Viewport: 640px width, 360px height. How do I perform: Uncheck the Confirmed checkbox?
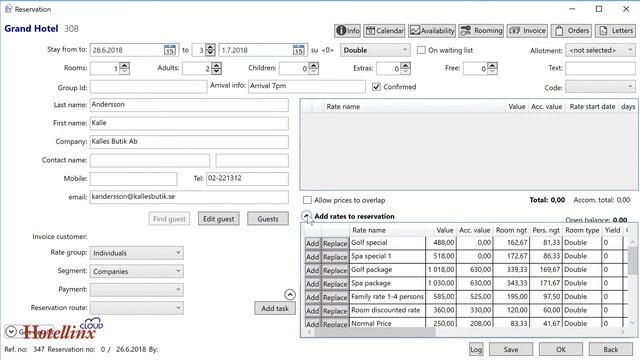pyautogui.click(x=376, y=87)
